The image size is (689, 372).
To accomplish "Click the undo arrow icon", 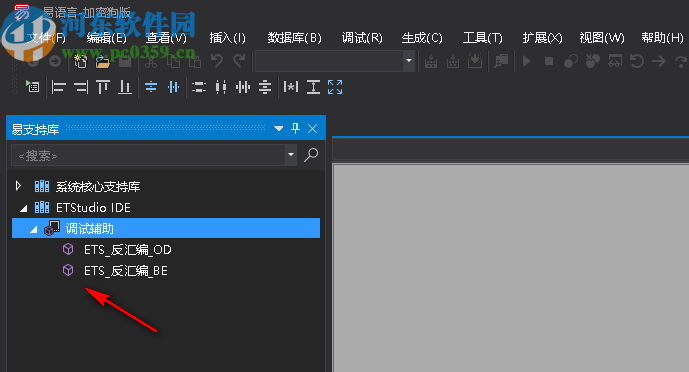I will [217, 61].
